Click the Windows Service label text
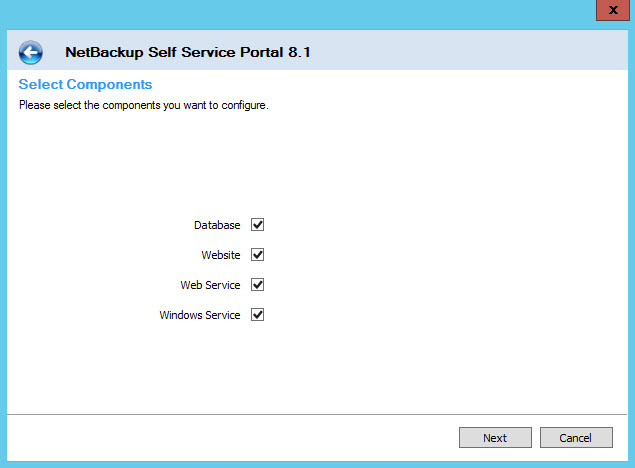635x468 pixels. 200,315
